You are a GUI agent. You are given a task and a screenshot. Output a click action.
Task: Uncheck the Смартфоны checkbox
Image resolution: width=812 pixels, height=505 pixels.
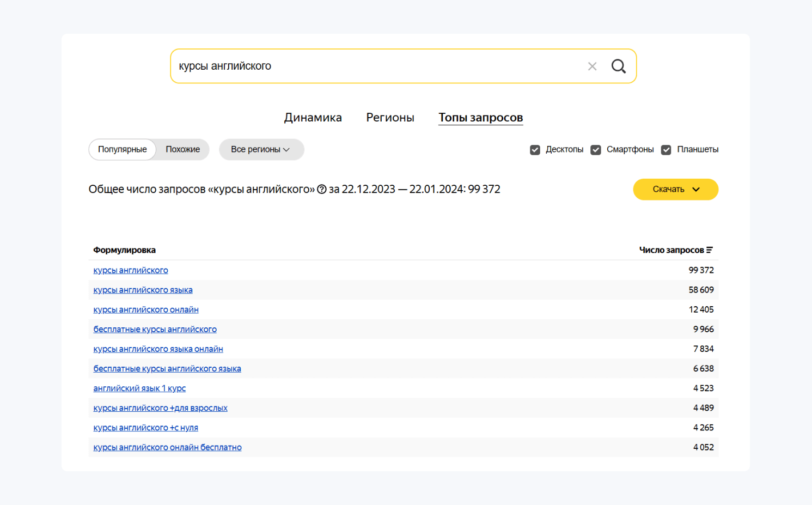[x=596, y=150]
